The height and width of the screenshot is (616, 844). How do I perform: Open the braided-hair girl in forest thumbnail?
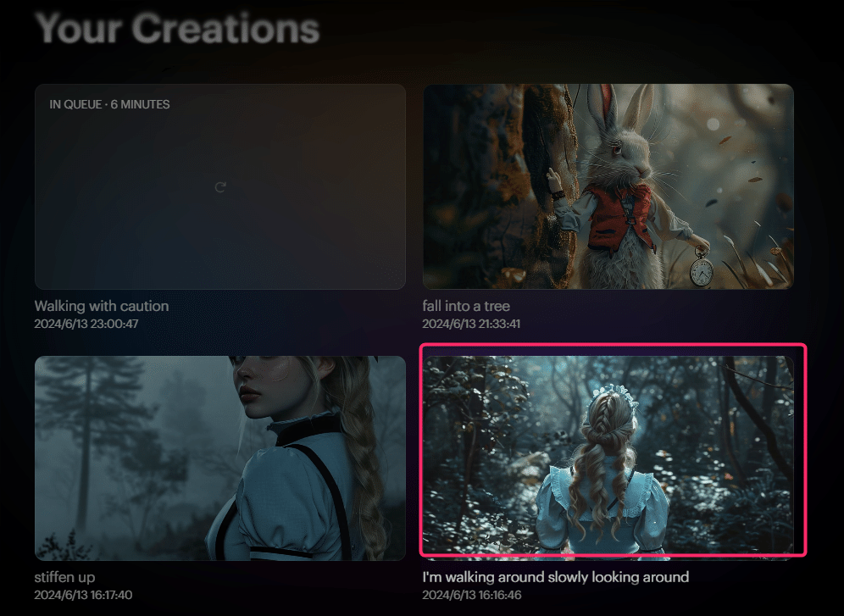tap(608, 458)
